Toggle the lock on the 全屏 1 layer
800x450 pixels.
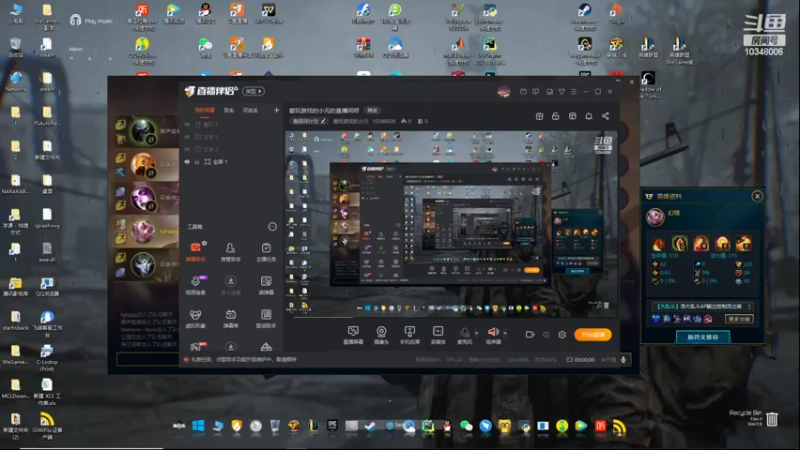[197, 162]
